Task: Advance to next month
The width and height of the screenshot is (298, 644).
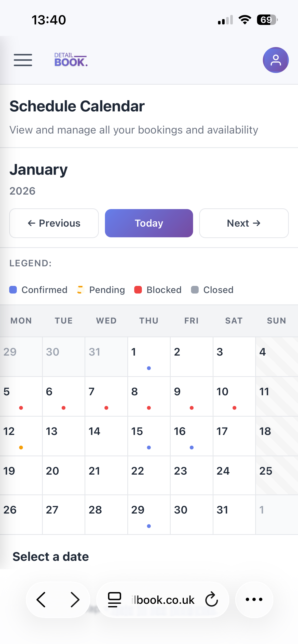Action: pos(244,223)
